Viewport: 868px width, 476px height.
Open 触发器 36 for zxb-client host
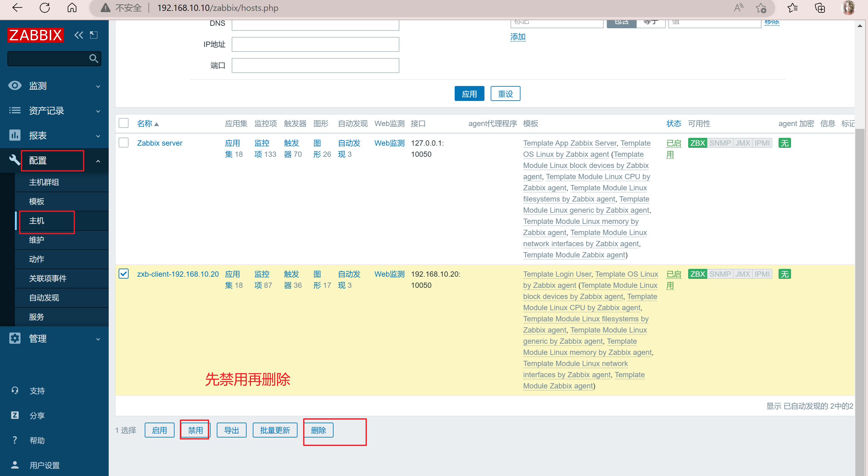(x=293, y=279)
